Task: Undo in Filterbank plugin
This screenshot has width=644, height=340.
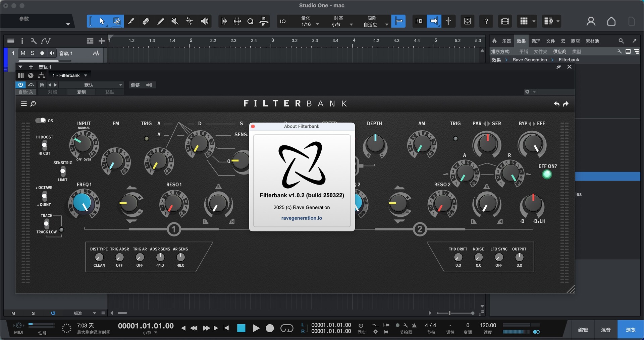Action: [x=556, y=104]
